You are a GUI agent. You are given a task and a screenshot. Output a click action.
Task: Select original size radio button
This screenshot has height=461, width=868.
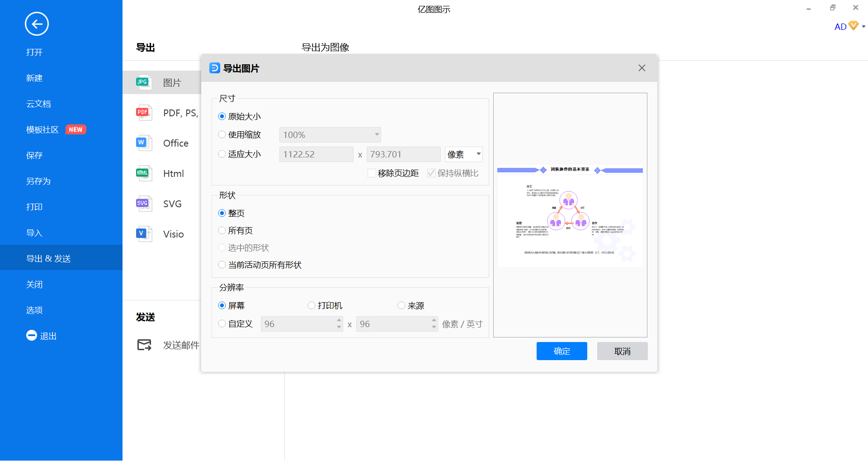(222, 116)
